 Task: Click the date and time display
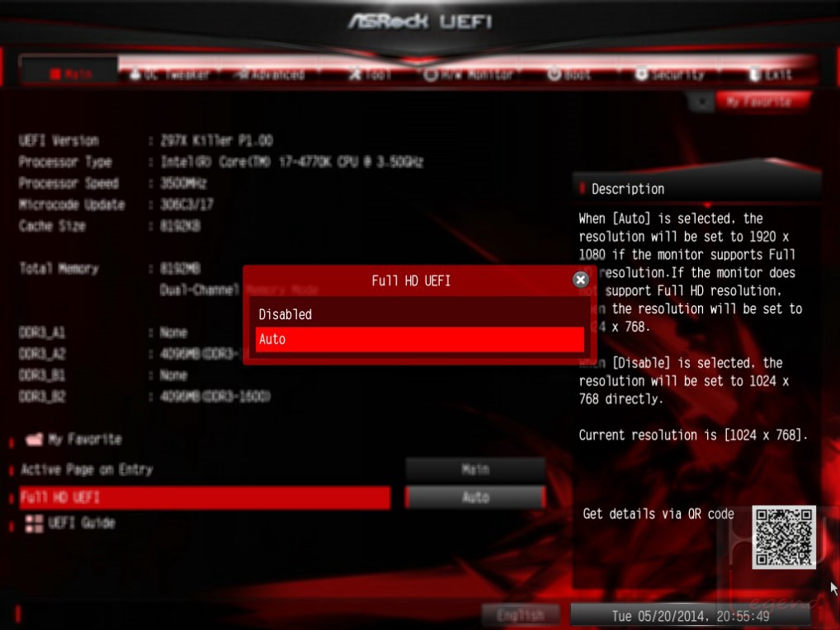690,615
